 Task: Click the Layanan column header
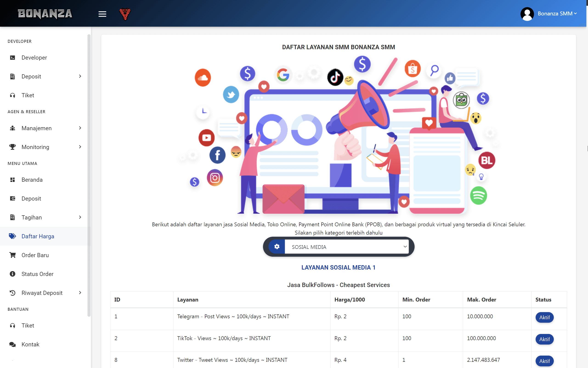tap(188, 300)
